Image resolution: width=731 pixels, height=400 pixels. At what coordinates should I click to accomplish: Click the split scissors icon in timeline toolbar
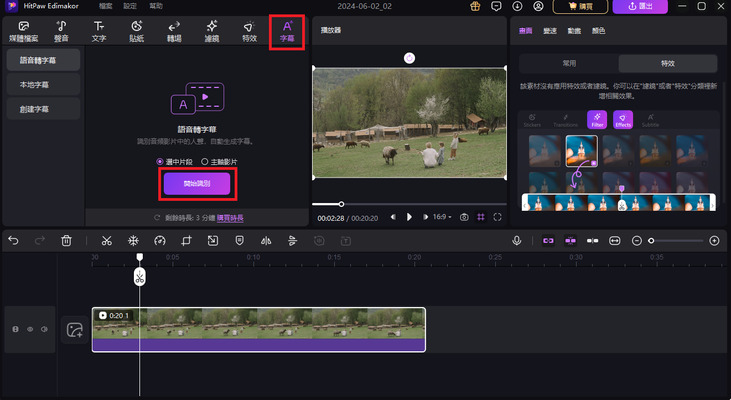pyautogui.click(x=106, y=241)
